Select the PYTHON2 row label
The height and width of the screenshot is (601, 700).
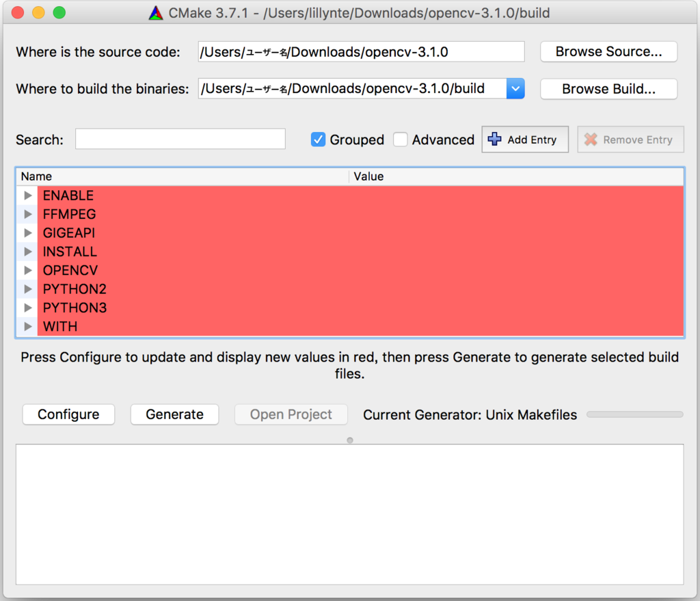(75, 289)
